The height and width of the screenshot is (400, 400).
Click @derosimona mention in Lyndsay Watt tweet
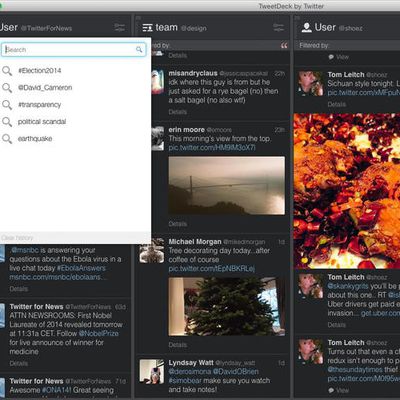[x=190, y=372]
